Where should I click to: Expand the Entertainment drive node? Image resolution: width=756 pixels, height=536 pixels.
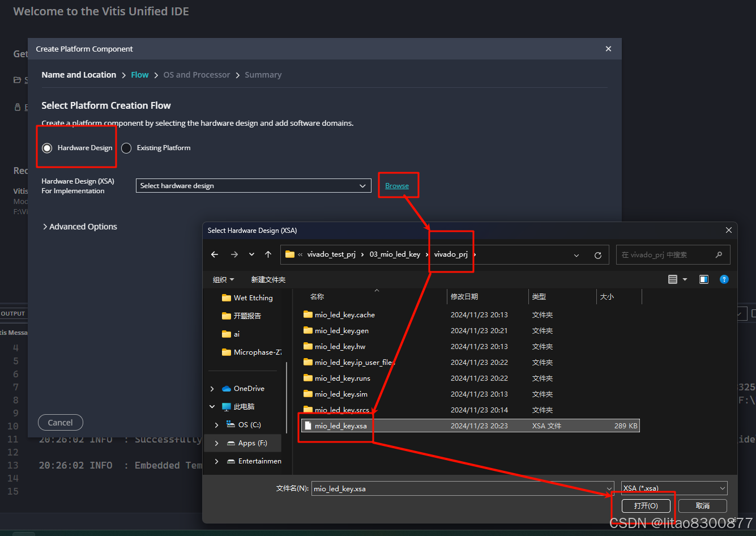[x=217, y=461]
